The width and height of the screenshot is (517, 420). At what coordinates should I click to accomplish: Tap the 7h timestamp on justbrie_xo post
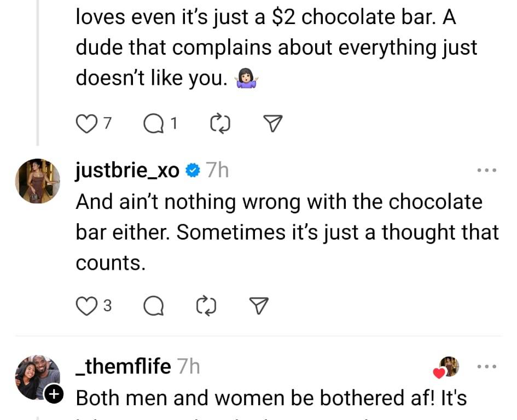click(216, 171)
